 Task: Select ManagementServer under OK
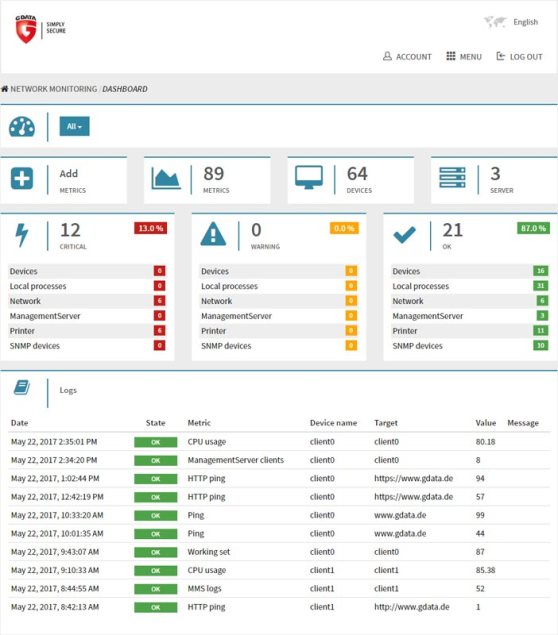pos(470,316)
